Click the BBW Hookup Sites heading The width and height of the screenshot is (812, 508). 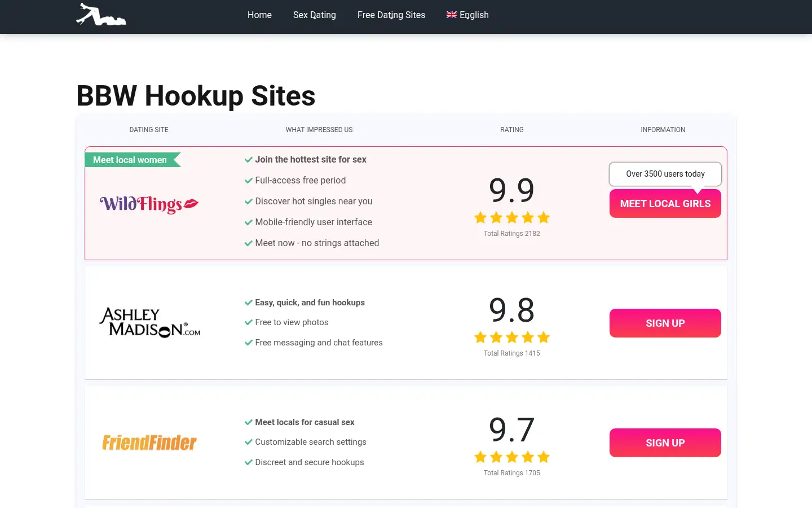(196, 95)
